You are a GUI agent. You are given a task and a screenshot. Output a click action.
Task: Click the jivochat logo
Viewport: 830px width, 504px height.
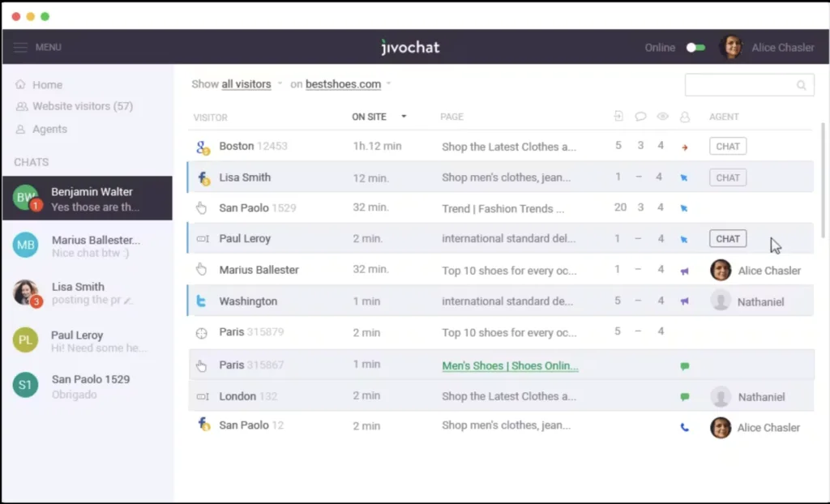pos(410,47)
